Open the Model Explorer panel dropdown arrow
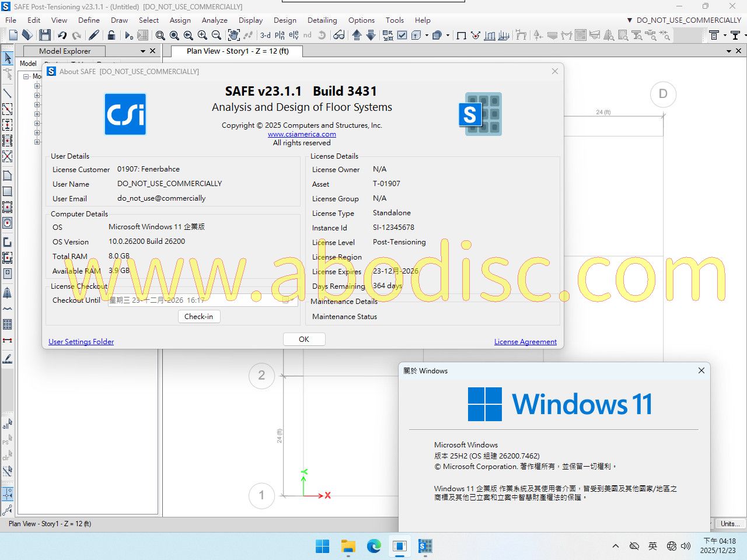The height and width of the screenshot is (560, 747). click(x=142, y=51)
